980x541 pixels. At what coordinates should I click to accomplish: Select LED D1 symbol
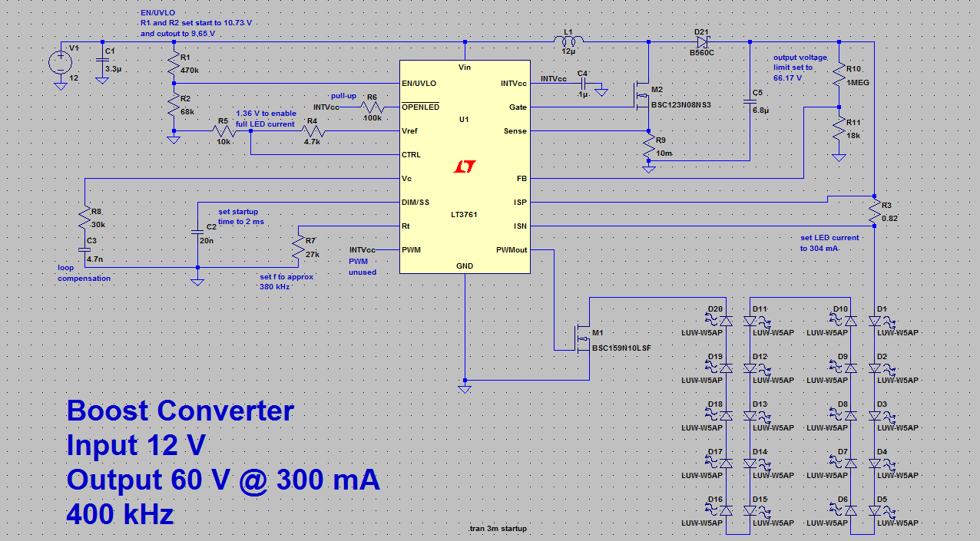click(875, 322)
